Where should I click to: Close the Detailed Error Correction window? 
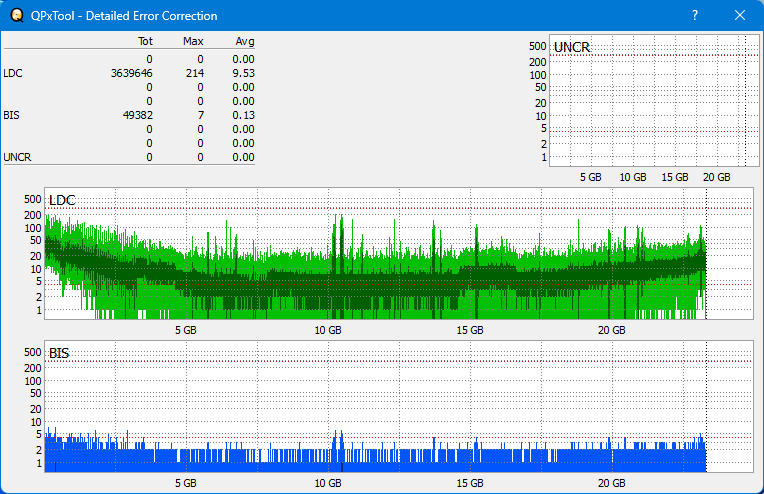click(x=740, y=16)
